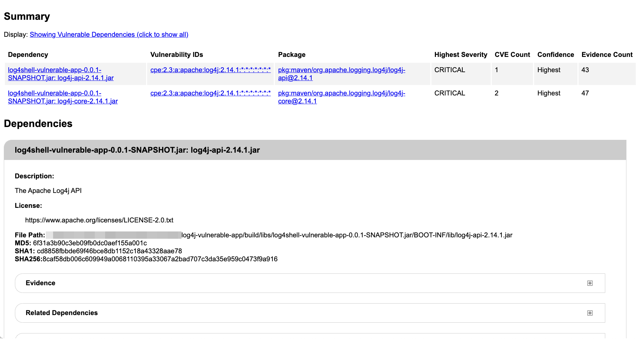The width and height of the screenshot is (641, 364).
Task: Sort table by Dependency column
Action: click(x=28, y=54)
